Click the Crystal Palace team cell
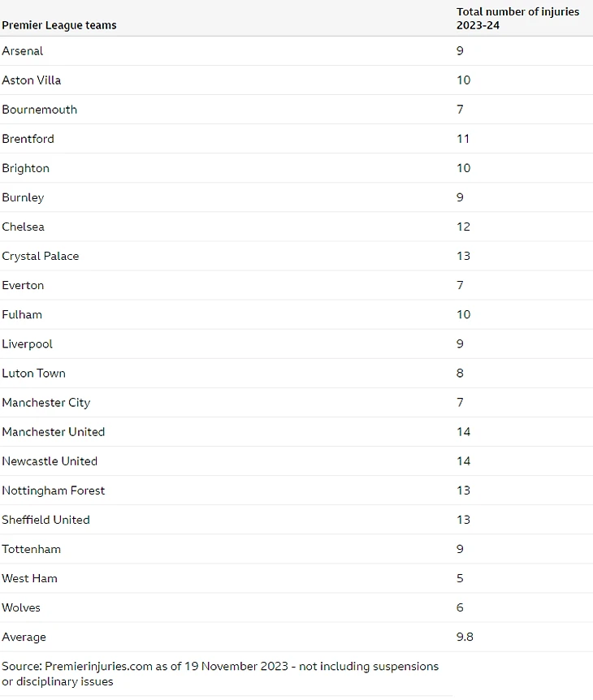593x700 pixels. coord(41,256)
